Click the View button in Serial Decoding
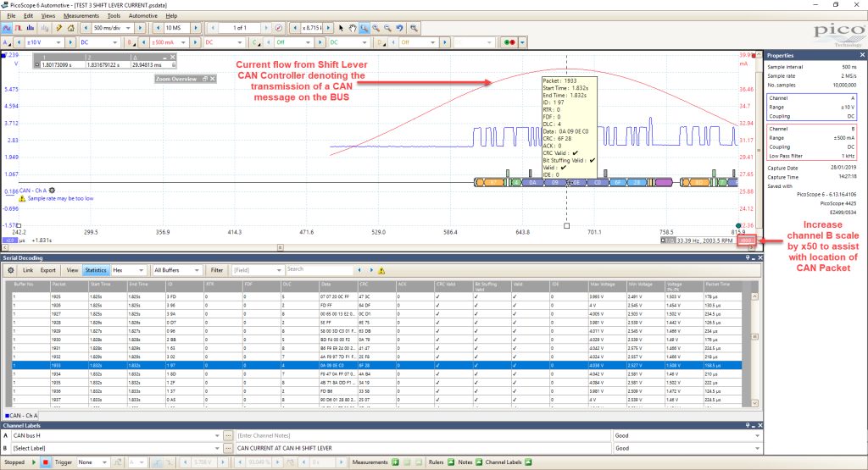 point(73,270)
